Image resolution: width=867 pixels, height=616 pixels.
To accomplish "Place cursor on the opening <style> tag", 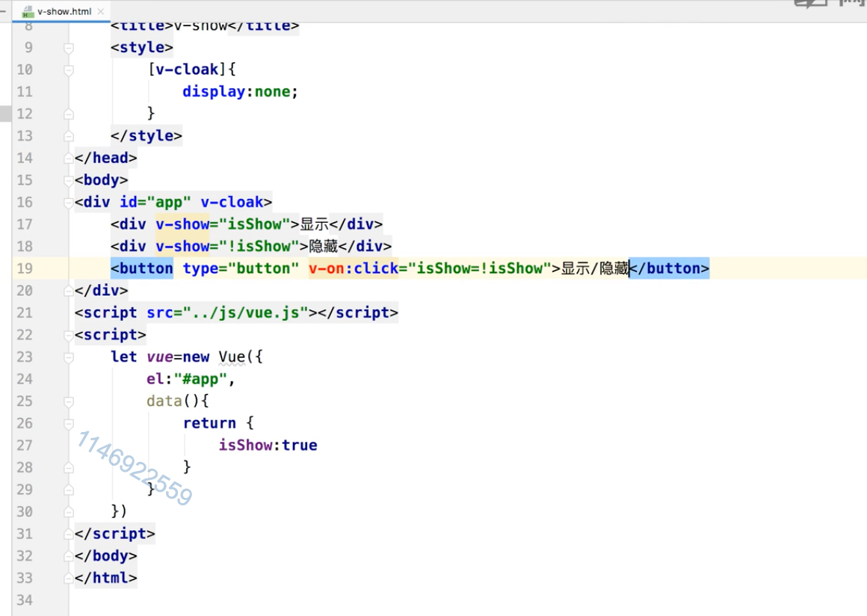I will (x=141, y=48).
